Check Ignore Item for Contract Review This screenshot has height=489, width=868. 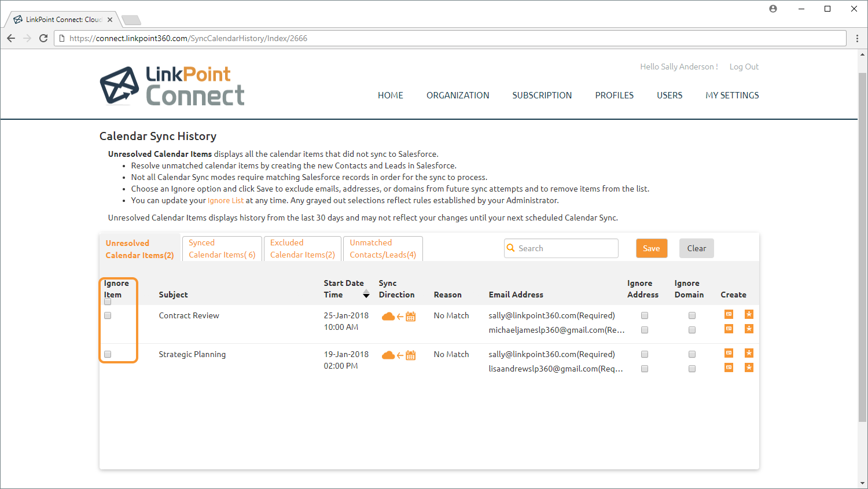(x=108, y=315)
